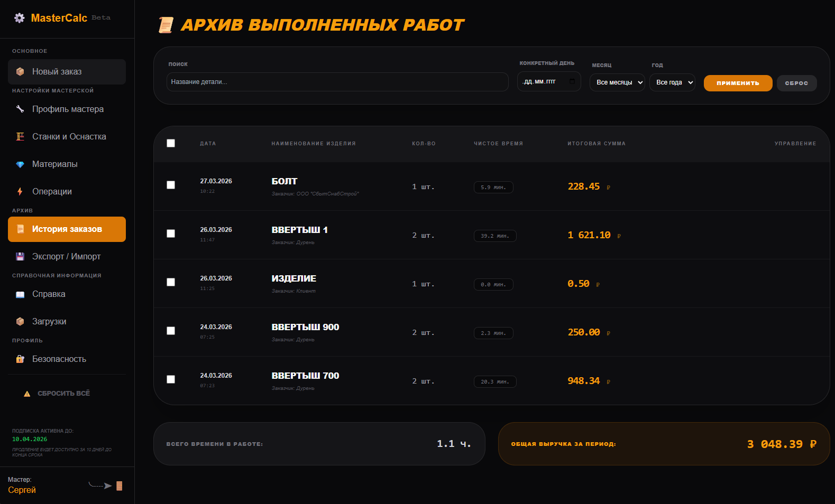Click the lock icon beside Безопасность
The width and height of the screenshot is (835, 504).
(20, 359)
